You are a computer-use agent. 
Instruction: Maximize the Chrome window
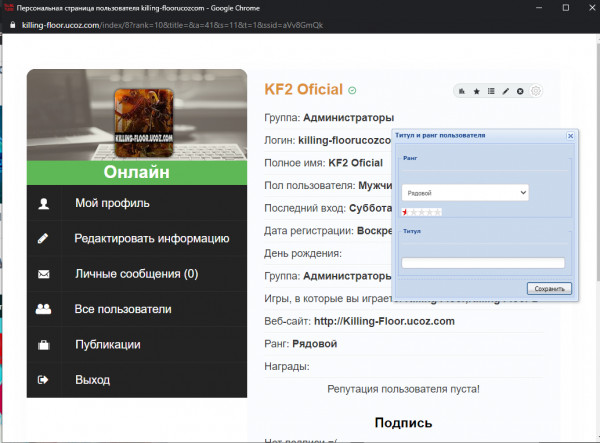point(566,8)
